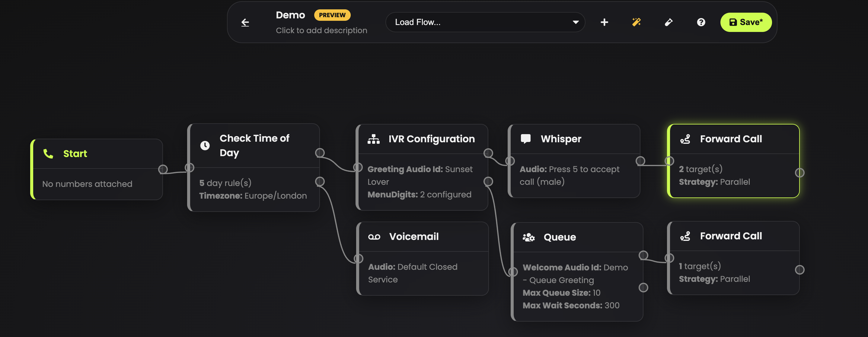Viewport: 868px width, 337px height.
Task: Click the plus add node icon
Action: pos(604,22)
